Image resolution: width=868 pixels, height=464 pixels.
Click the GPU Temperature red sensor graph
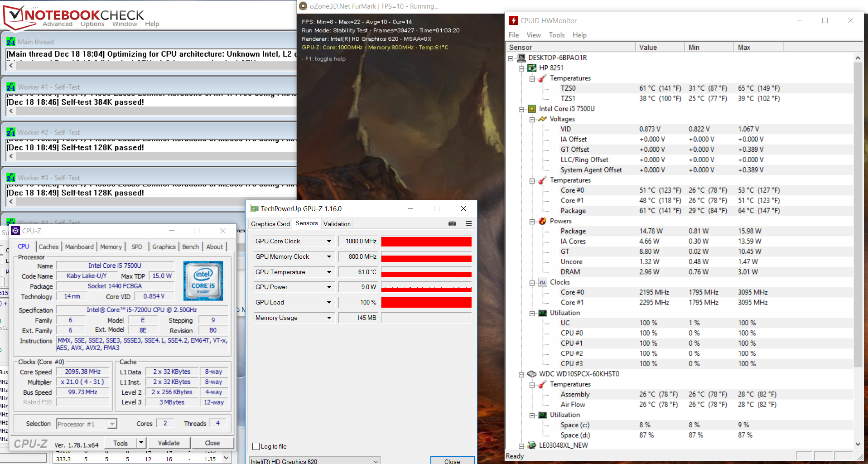click(x=426, y=272)
